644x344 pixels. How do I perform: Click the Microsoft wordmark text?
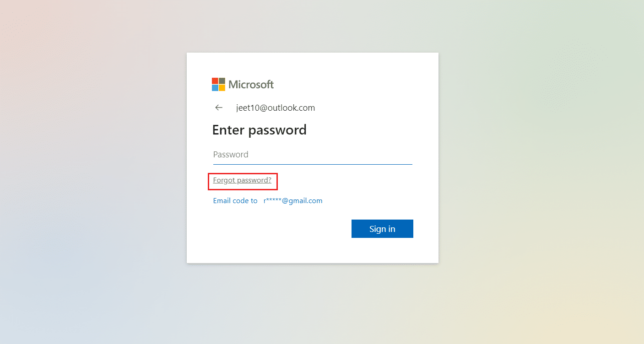click(251, 85)
